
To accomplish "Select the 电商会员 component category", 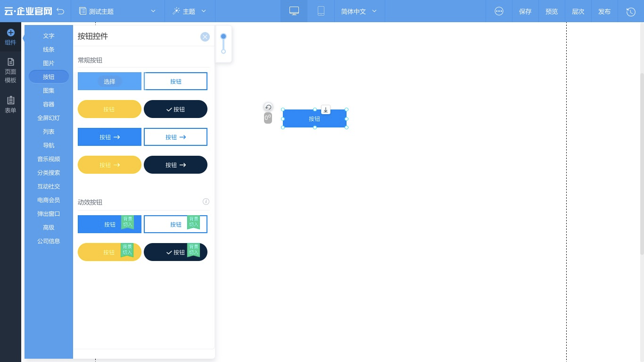I will pyautogui.click(x=49, y=200).
